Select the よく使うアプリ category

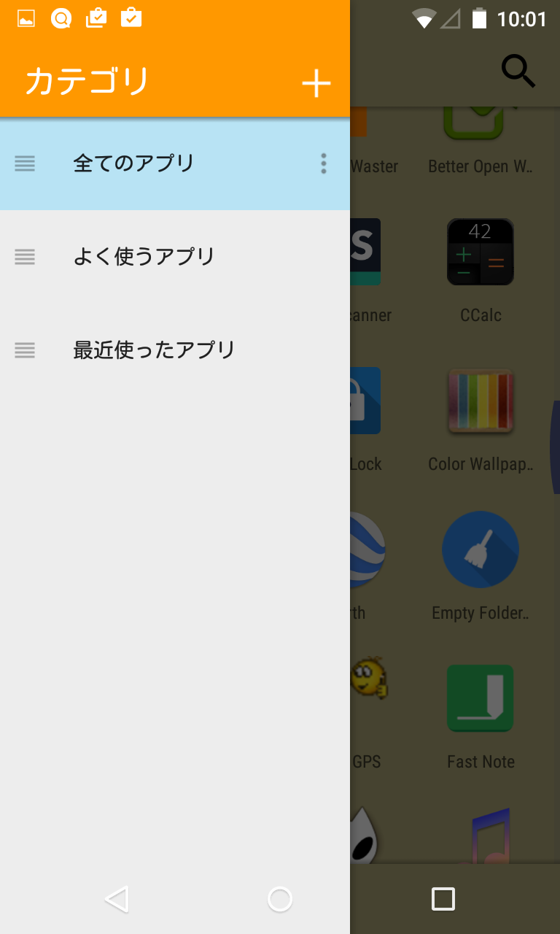(175, 257)
